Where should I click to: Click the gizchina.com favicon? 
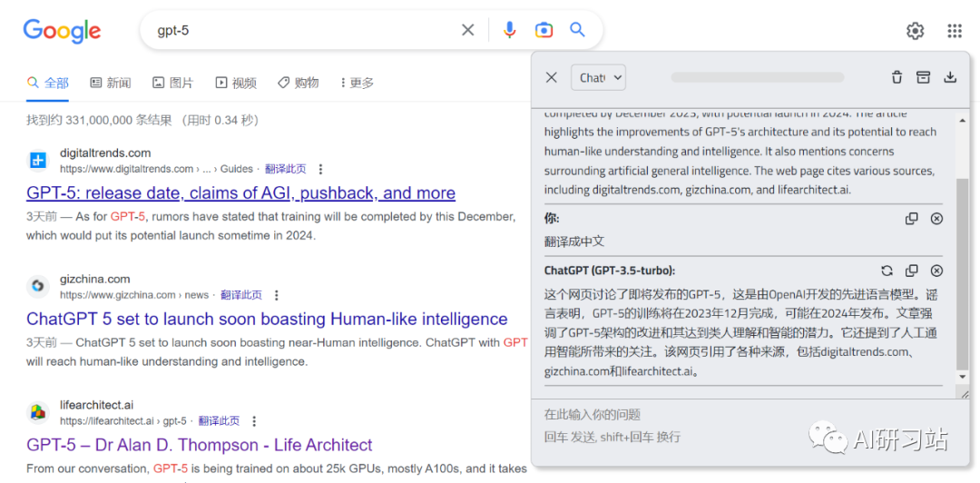tap(38, 287)
